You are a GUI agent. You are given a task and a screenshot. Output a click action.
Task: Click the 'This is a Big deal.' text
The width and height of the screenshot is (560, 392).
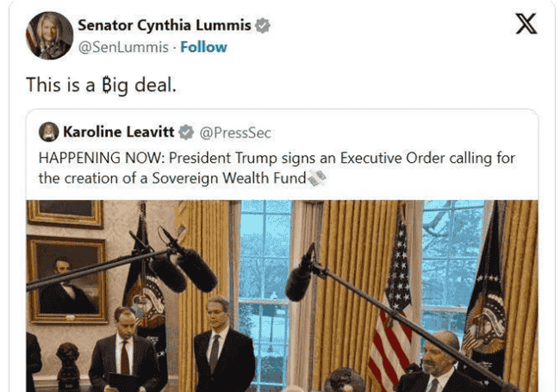pyautogui.click(x=101, y=85)
